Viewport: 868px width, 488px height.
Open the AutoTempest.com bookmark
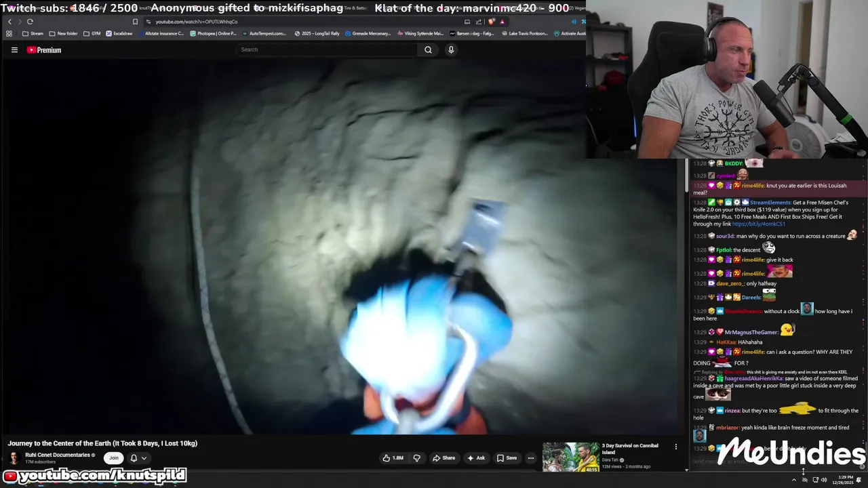pos(265,33)
